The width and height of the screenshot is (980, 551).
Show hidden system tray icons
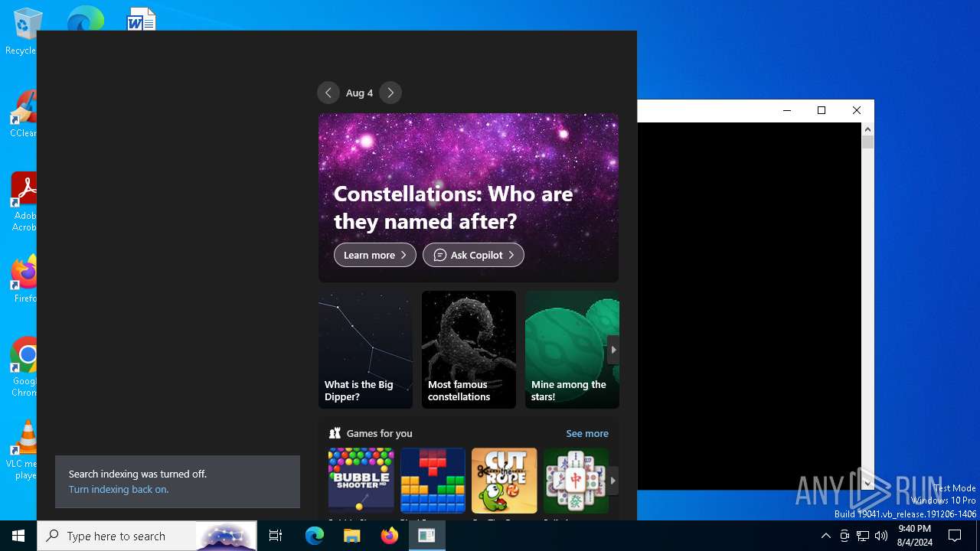click(x=825, y=536)
